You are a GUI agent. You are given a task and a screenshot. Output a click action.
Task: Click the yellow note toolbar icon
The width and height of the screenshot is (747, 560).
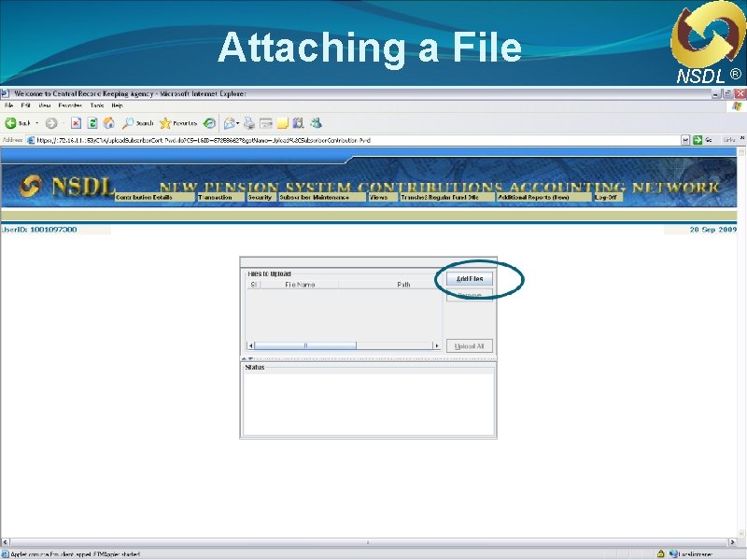point(283,123)
